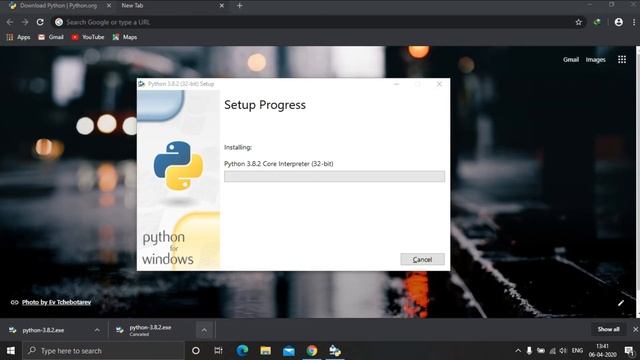Bookmark this page with the star
This screenshot has width=640, height=360.
[578, 22]
